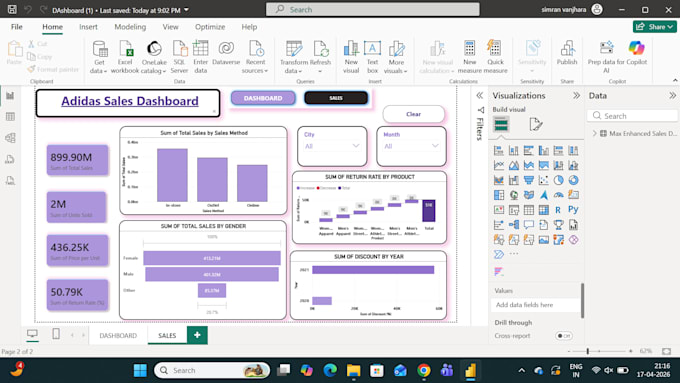Toggle the Cross-report drill through switch
This screenshot has height=383, width=680.
click(x=564, y=336)
